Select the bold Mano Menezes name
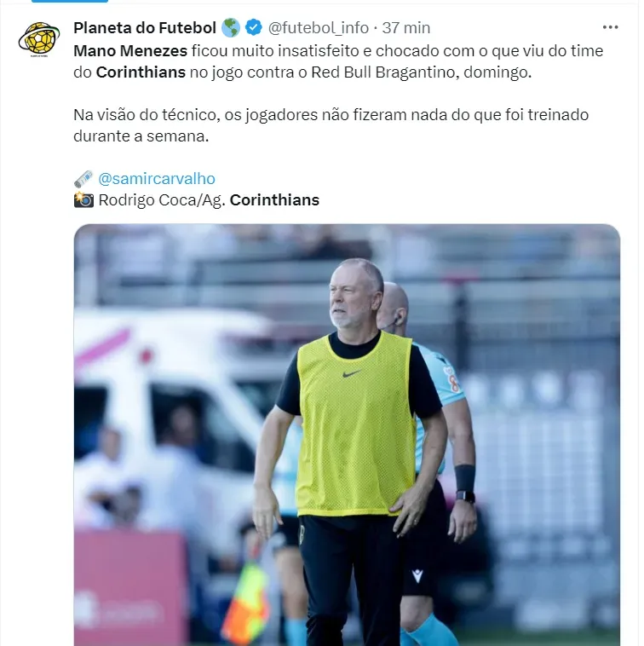The image size is (644, 646). tap(130, 51)
